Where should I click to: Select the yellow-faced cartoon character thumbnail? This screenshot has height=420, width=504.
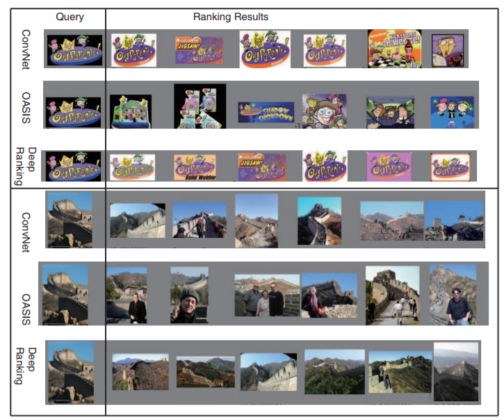(x=448, y=51)
